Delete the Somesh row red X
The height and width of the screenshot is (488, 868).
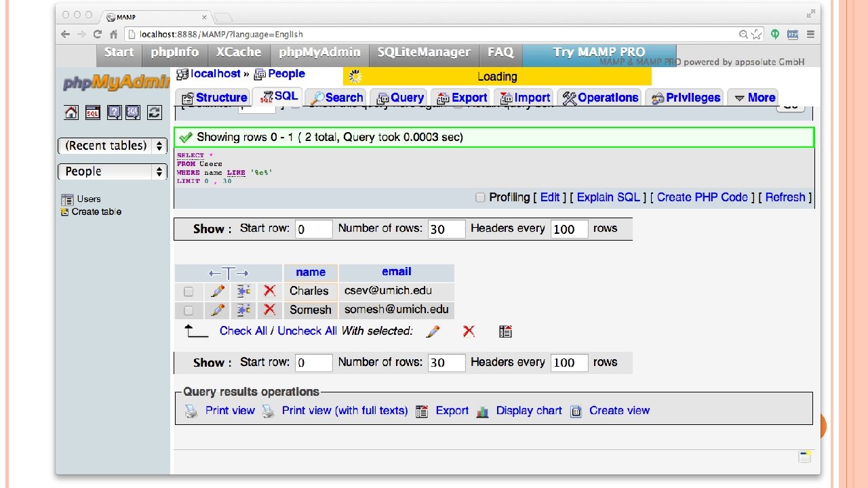pyautogui.click(x=269, y=310)
